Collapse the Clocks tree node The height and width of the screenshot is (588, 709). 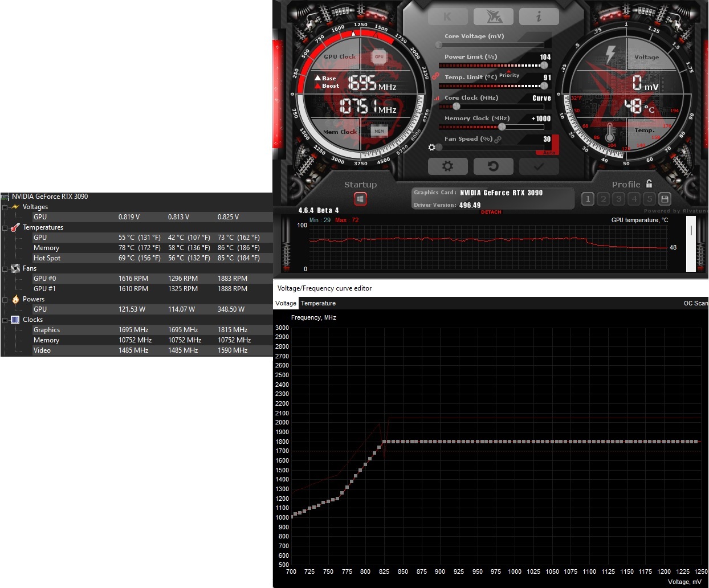(x=5, y=320)
